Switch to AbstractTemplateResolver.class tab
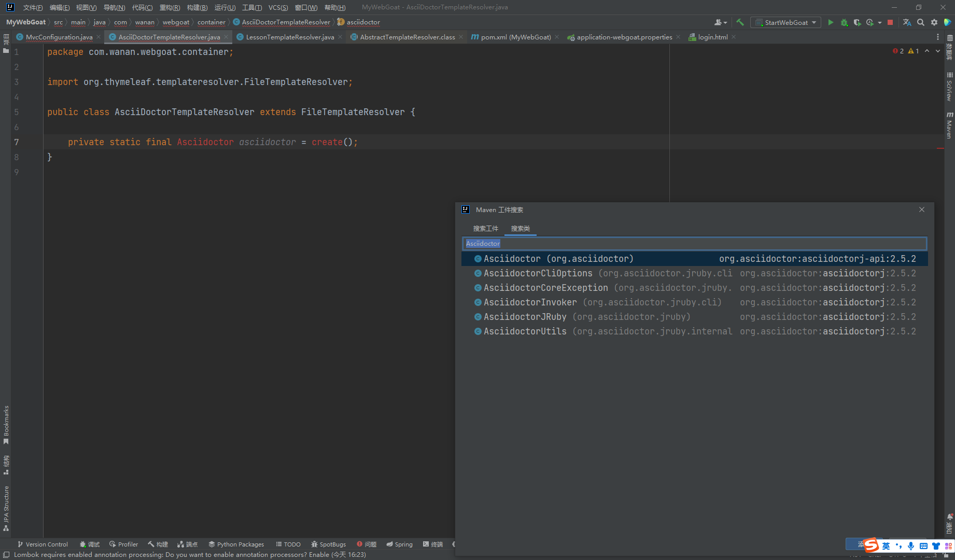 (x=408, y=37)
